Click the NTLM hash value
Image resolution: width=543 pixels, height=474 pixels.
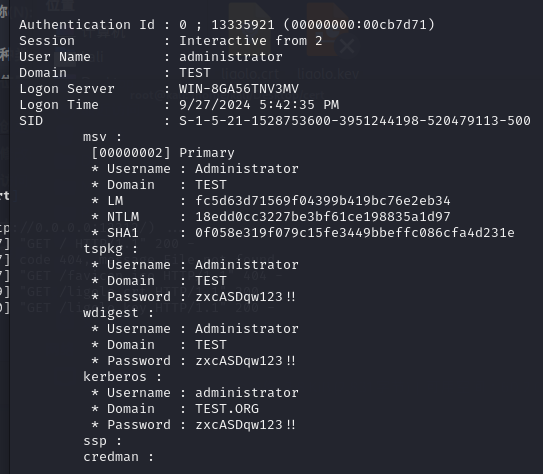323,217
